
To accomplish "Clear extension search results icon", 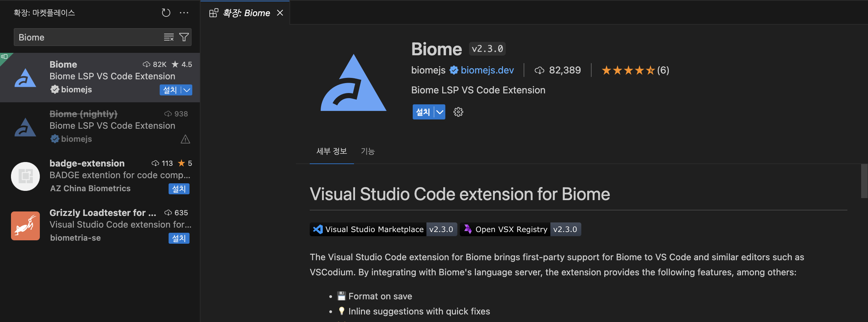I will (169, 37).
